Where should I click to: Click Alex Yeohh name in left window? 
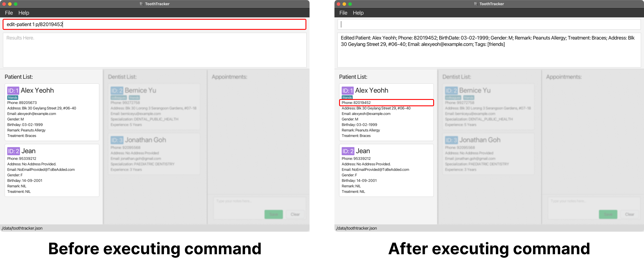(x=37, y=90)
